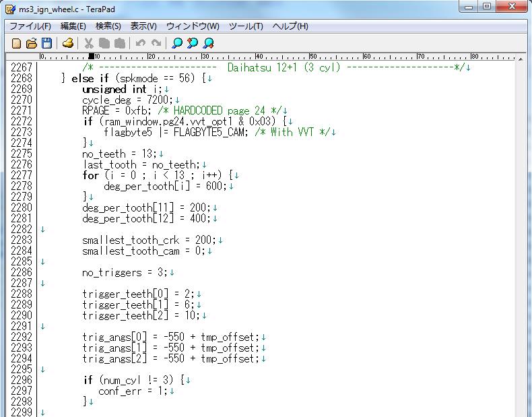Open the ヘルプ(H) menu
The height and width of the screenshot is (417, 532).
[x=290, y=26]
